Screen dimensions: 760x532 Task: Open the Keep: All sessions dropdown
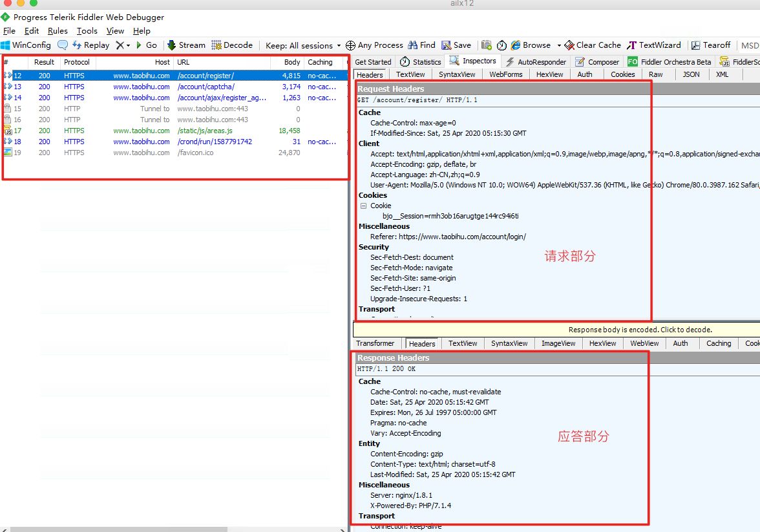[304, 46]
